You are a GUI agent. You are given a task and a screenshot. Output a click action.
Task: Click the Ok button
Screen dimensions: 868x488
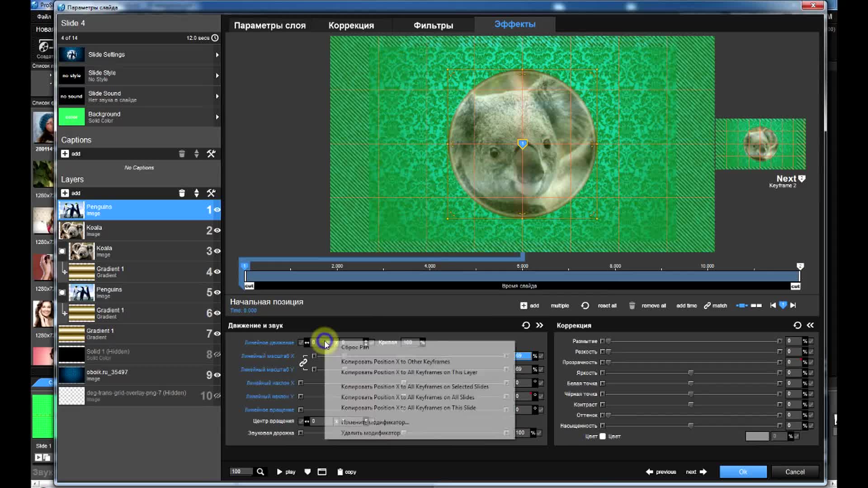pyautogui.click(x=743, y=472)
